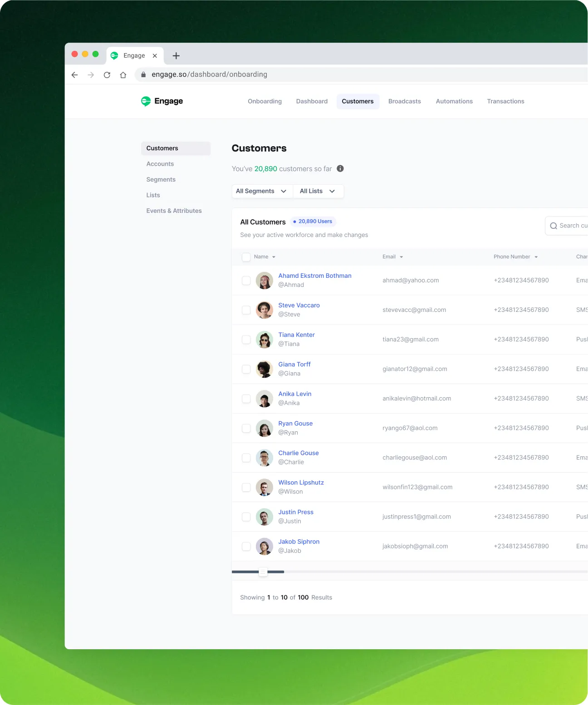588x705 pixels.
Task: Close the Engage browser tab
Action: [155, 56]
